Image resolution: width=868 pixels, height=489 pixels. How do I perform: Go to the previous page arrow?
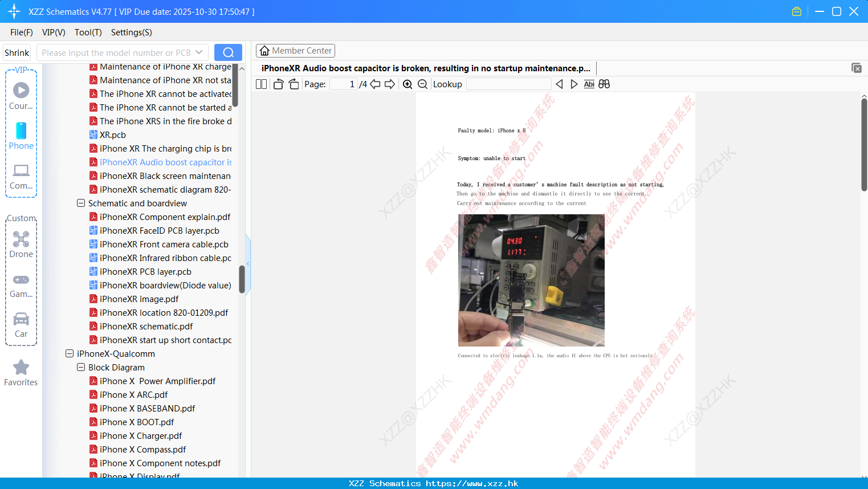click(375, 84)
